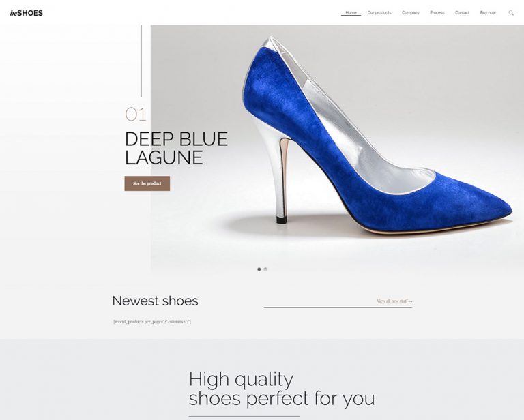Viewport: 524px width, 420px height.
Task: Click the Deep Blue Lagune heading
Action: (x=176, y=148)
